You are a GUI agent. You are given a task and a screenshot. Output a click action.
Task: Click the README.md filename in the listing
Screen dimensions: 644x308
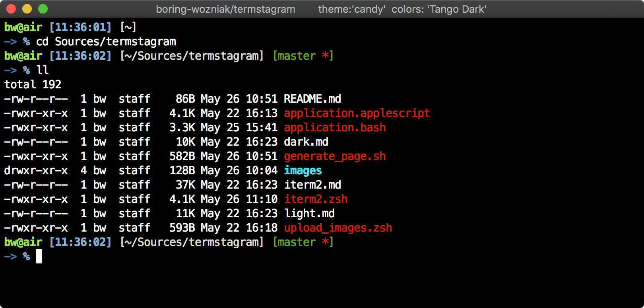click(x=312, y=99)
